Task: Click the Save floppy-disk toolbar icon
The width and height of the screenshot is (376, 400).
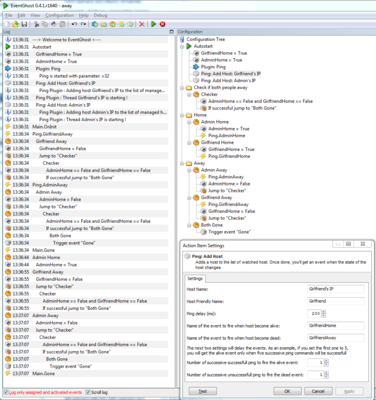Action: (24, 24)
